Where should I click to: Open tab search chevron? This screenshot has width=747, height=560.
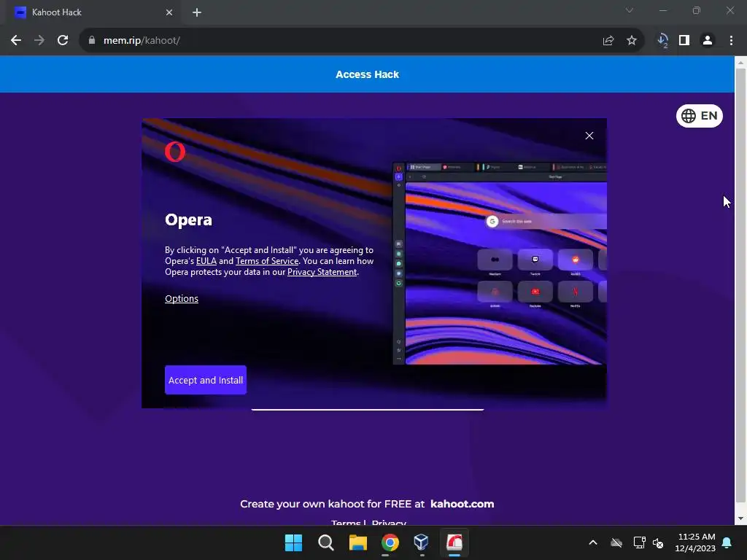tap(630, 10)
